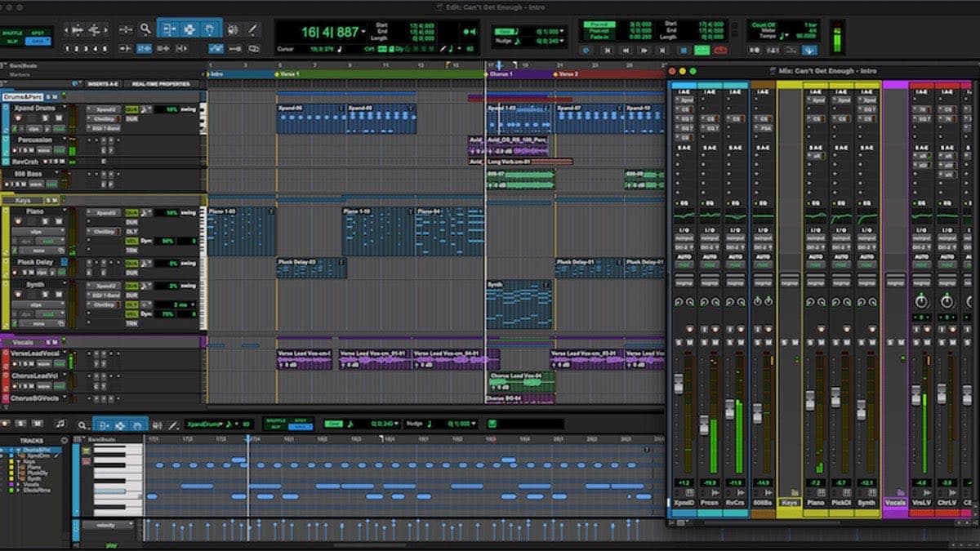Click Keys track label in Mix window

pyautogui.click(x=789, y=503)
